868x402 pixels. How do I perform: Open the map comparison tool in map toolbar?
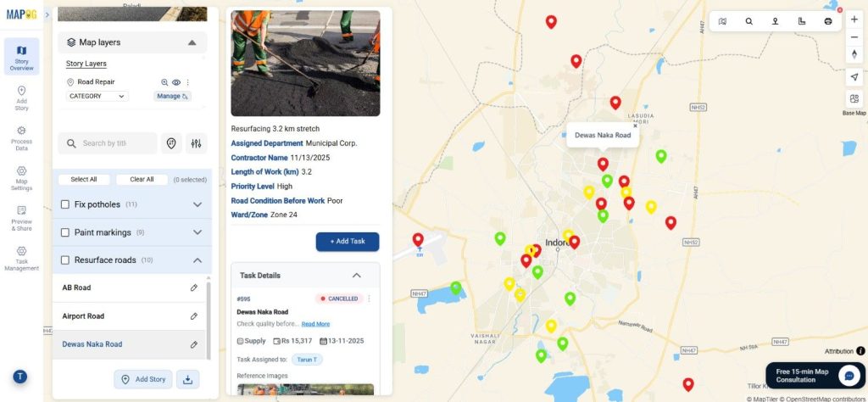[722, 21]
